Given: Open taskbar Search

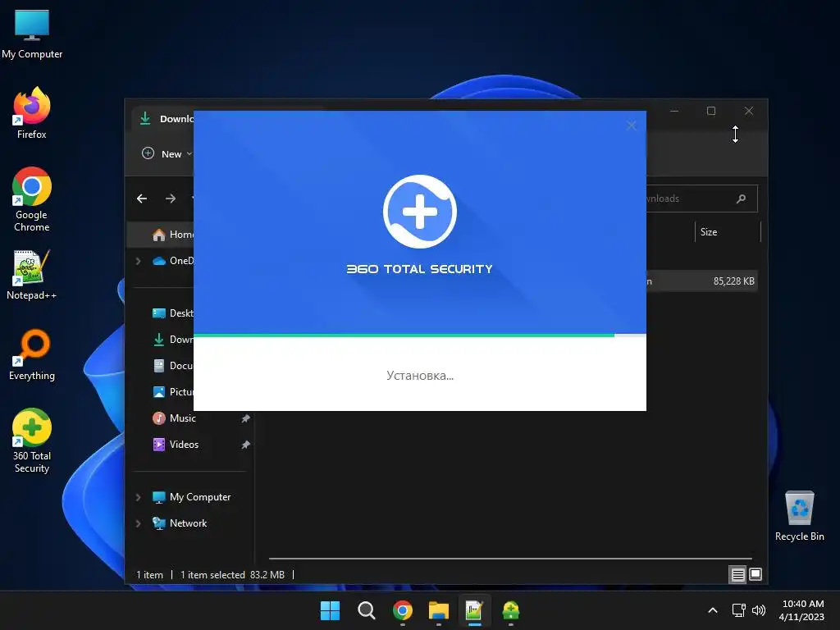Looking at the screenshot, I should (367, 610).
